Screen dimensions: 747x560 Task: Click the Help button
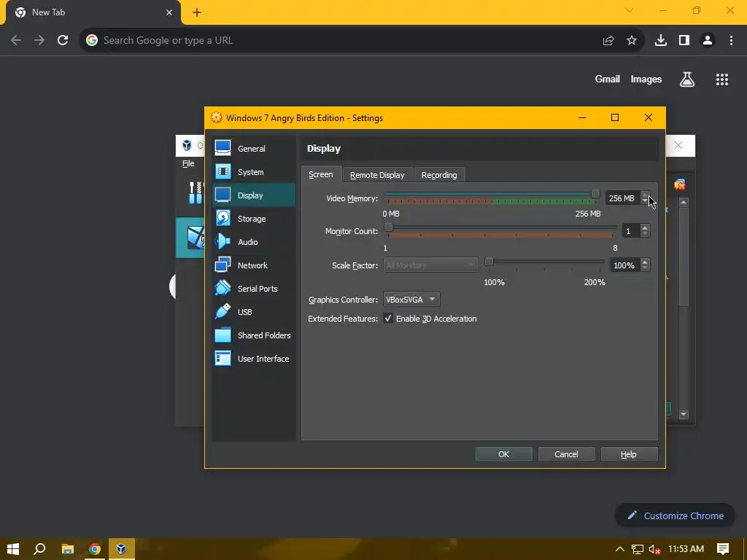click(x=629, y=454)
